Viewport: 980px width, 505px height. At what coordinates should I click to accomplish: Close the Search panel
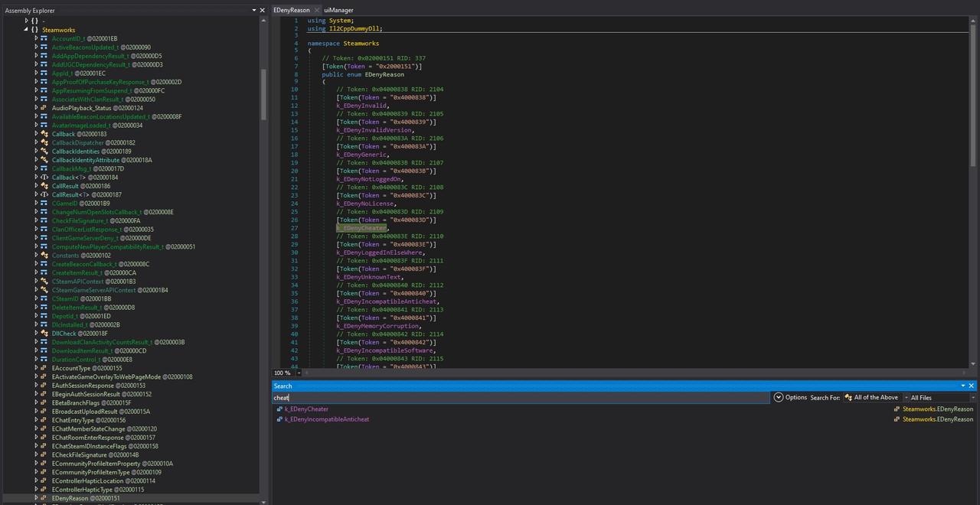[972, 386]
